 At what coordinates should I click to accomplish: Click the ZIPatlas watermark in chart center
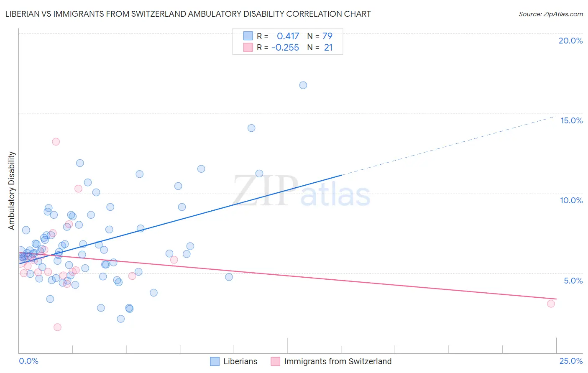click(302, 192)
